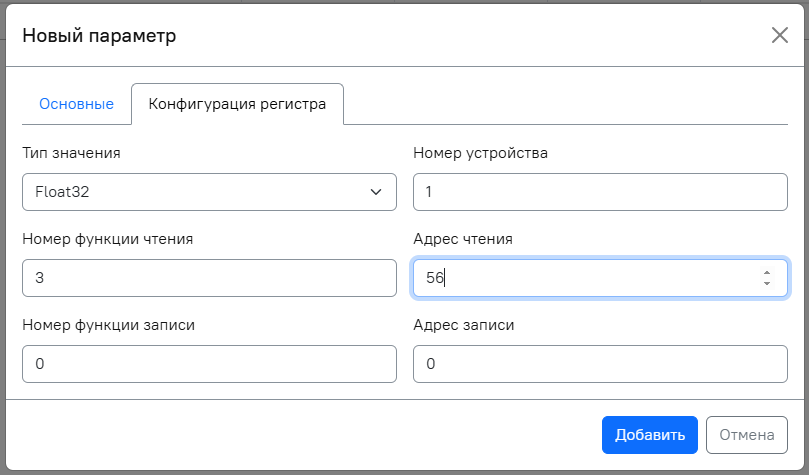Image resolution: width=809 pixels, height=475 pixels.
Task: Click the Адрес записи input field
Action: pos(600,364)
